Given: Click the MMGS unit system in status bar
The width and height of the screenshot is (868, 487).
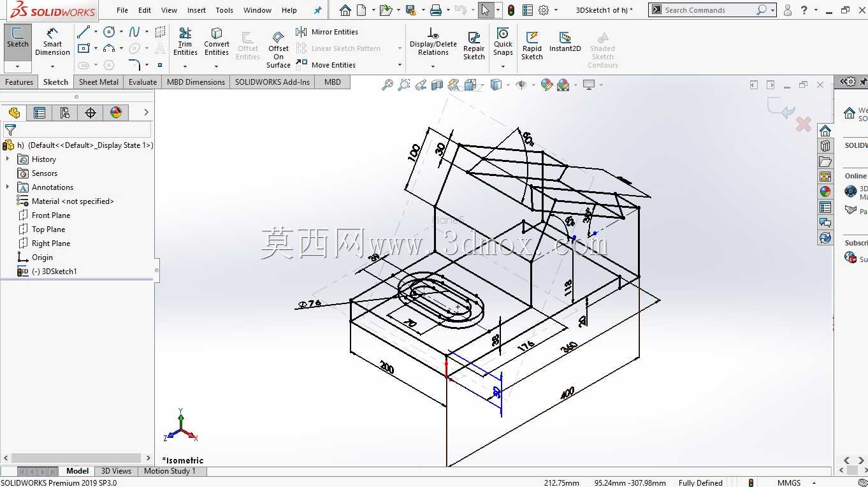Looking at the screenshot, I should click(789, 483).
